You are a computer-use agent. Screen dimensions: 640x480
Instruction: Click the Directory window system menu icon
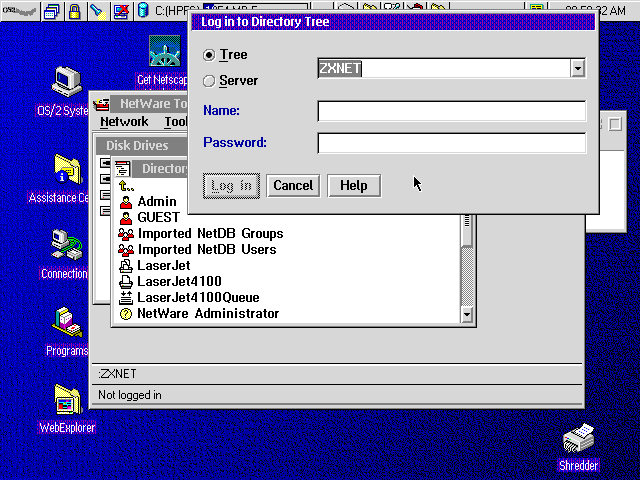click(x=122, y=169)
